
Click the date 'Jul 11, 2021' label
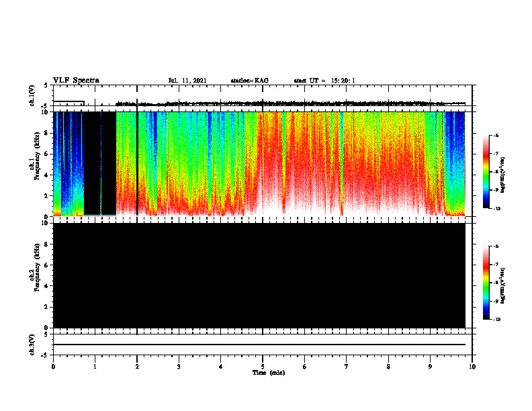pos(187,81)
